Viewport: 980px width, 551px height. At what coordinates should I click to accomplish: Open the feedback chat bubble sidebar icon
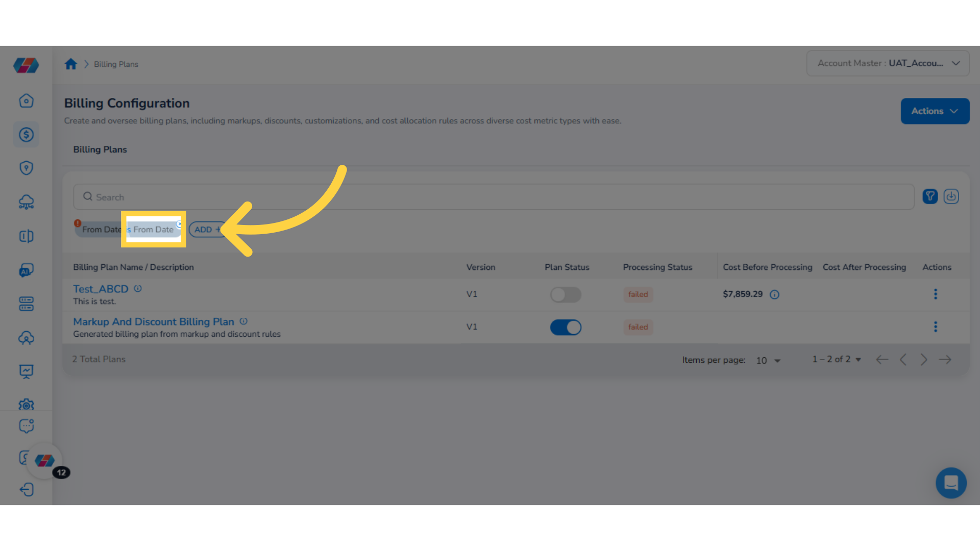26,426
